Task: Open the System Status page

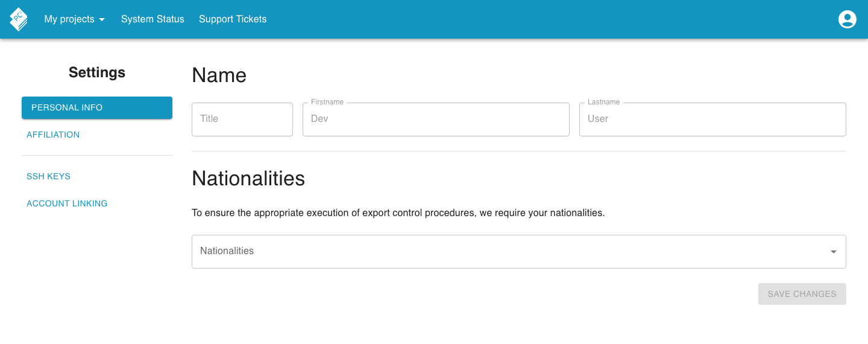Action: coord(153,19)
